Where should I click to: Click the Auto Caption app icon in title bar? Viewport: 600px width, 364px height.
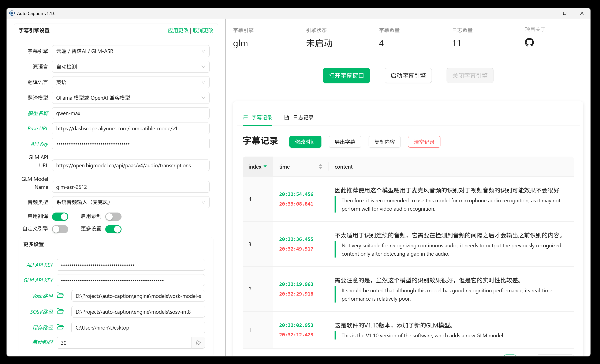[x=12, y=13]
